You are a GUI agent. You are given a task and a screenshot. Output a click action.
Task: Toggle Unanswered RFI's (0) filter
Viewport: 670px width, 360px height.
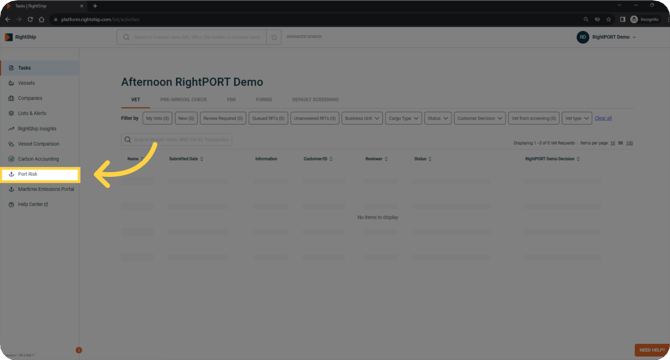pos(314,118)
